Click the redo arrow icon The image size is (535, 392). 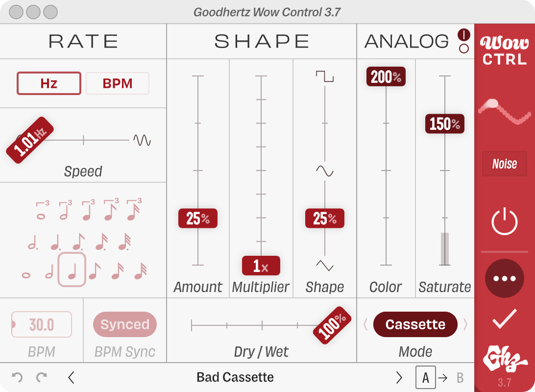[42, 377]
